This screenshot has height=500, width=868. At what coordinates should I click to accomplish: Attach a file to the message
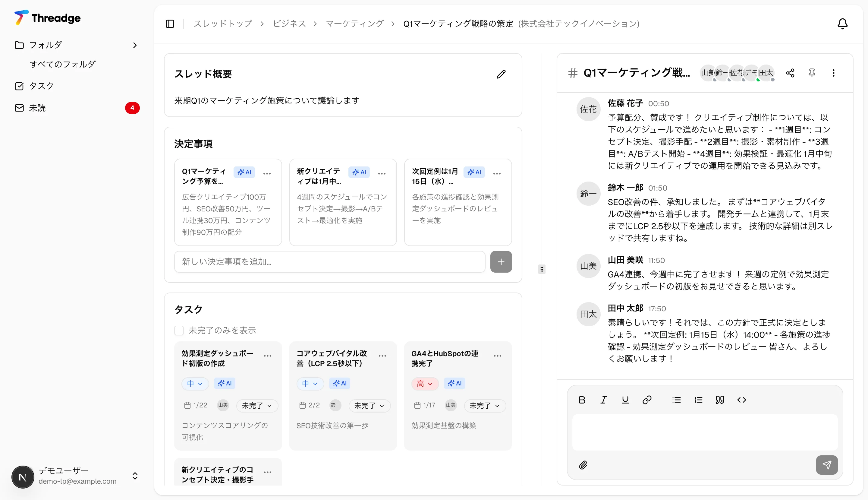583,465
